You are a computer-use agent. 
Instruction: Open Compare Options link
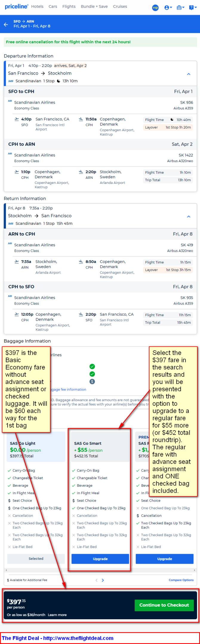pyautogui.click(x=181, y=580)
